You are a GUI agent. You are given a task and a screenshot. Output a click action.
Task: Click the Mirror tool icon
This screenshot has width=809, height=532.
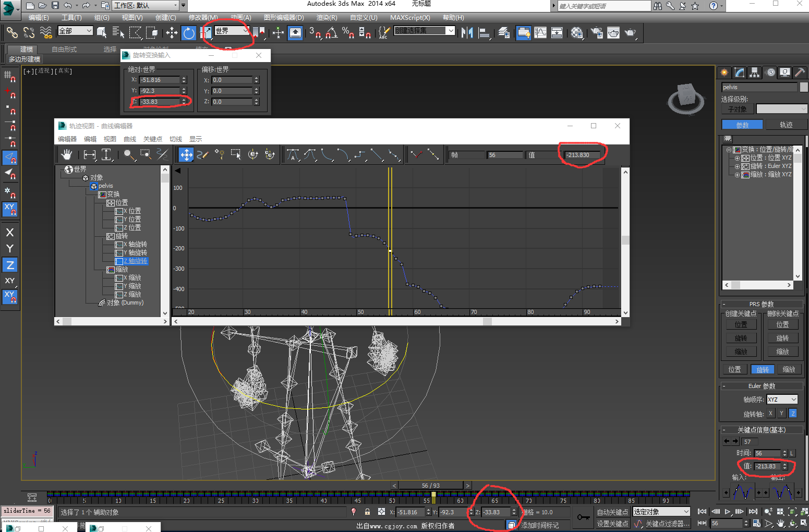(467, 33)
